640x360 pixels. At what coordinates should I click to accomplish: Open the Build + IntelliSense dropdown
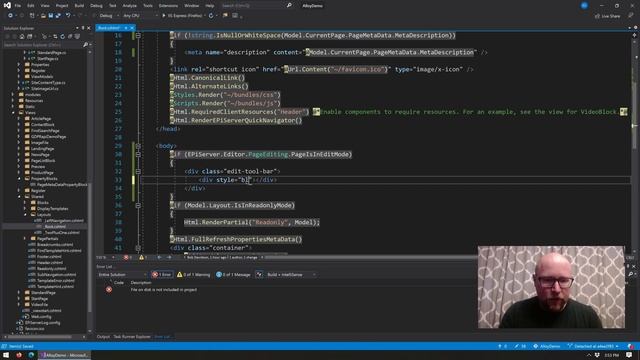291,275
